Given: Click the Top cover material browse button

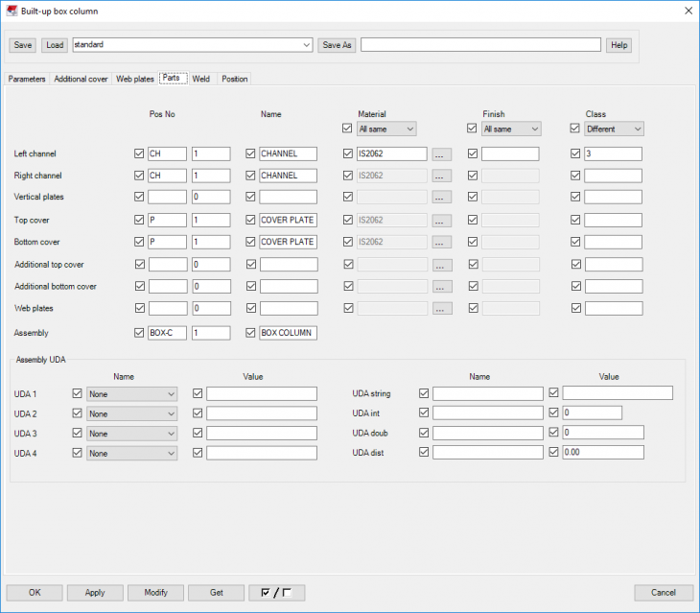Looking at the screenshot, I should click(x=441, y=220).
